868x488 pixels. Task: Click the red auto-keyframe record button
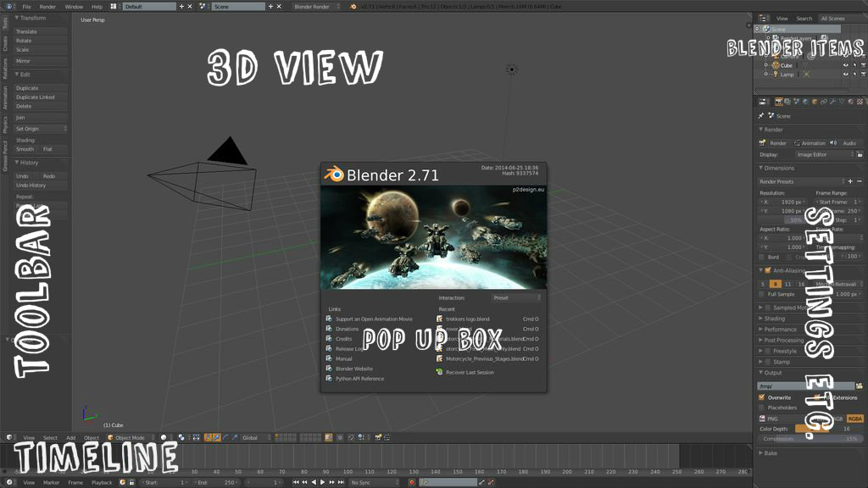412,482
